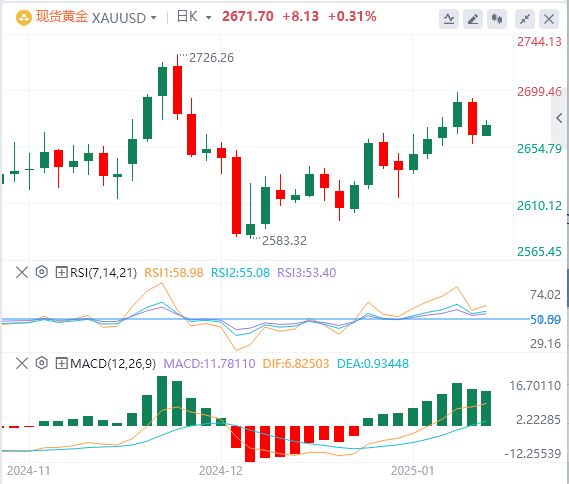
Task: Remove the RSI indicator panel
Action: tap(22, 272)
